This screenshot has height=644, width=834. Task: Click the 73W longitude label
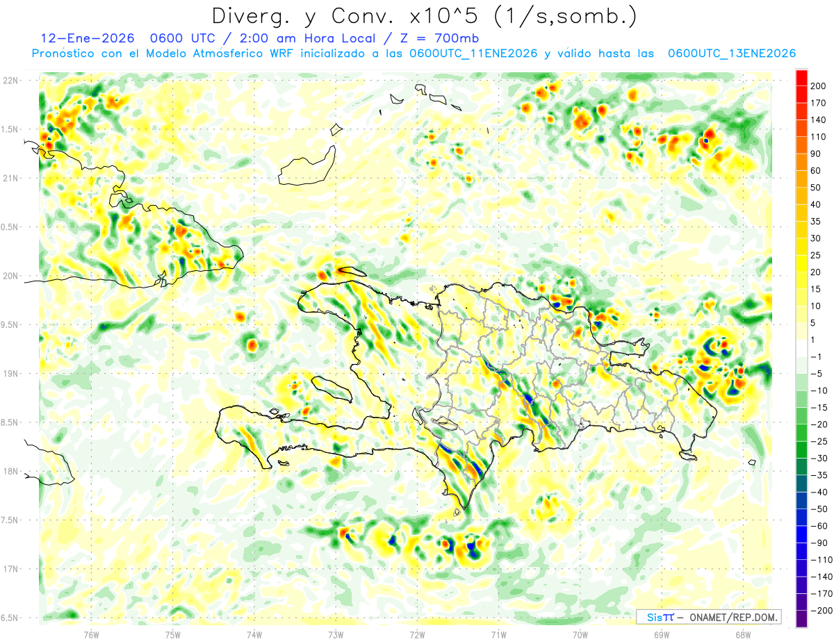click(x=336, y=634)
